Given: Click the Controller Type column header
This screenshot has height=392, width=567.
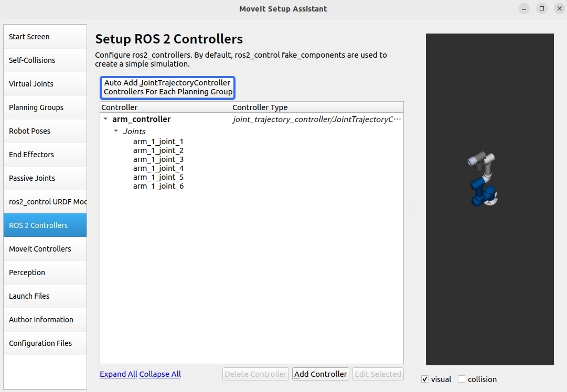Looking at the screenshot, I should [317, 107].
